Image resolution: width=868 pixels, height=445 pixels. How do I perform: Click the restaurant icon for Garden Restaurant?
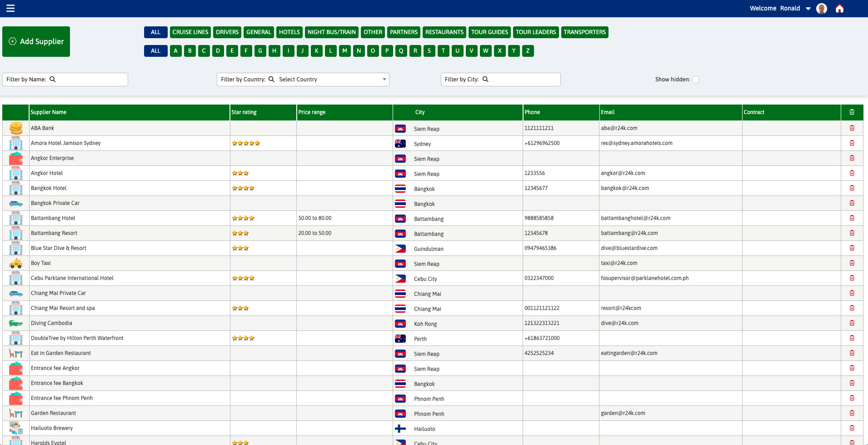click(x=16, y=413)
